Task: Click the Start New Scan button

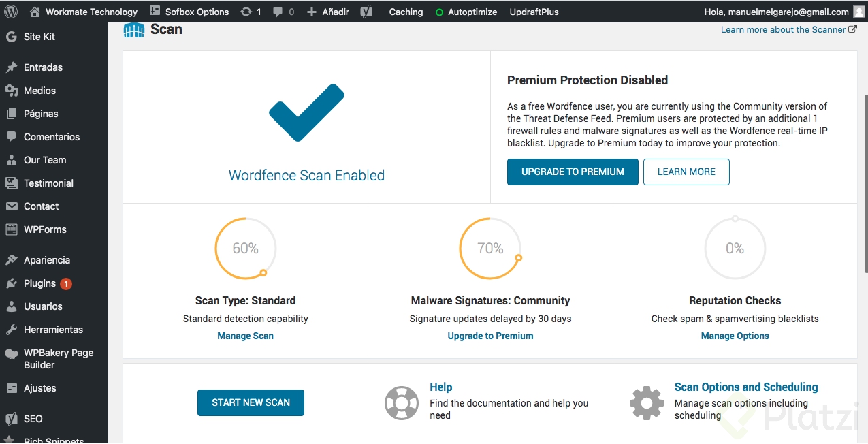Action: 251,402
